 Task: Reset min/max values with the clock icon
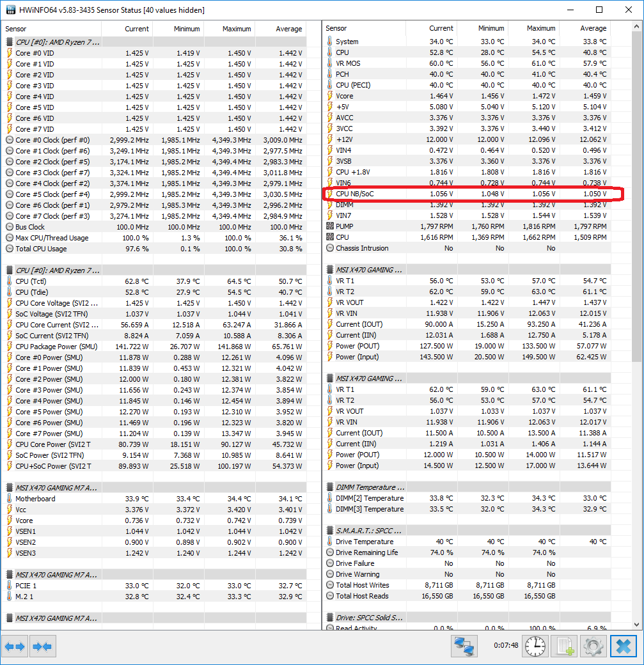(535, 646)
